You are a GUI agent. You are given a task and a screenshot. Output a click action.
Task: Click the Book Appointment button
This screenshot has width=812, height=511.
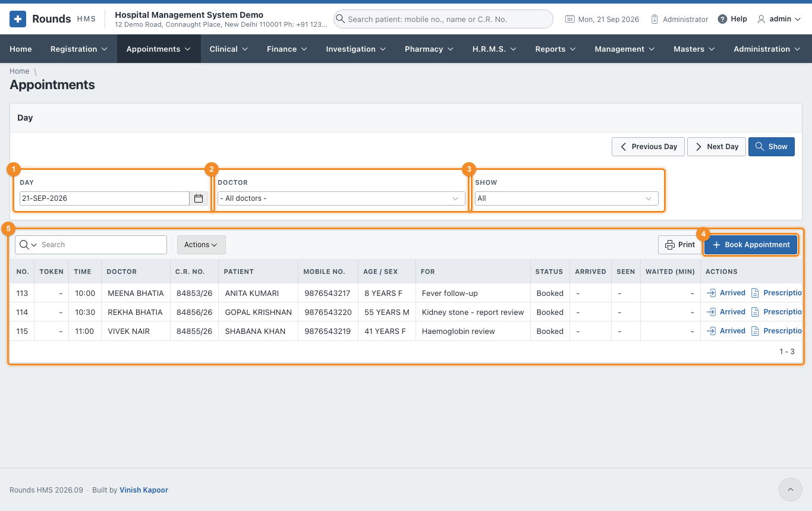click(x=751, y=245)
